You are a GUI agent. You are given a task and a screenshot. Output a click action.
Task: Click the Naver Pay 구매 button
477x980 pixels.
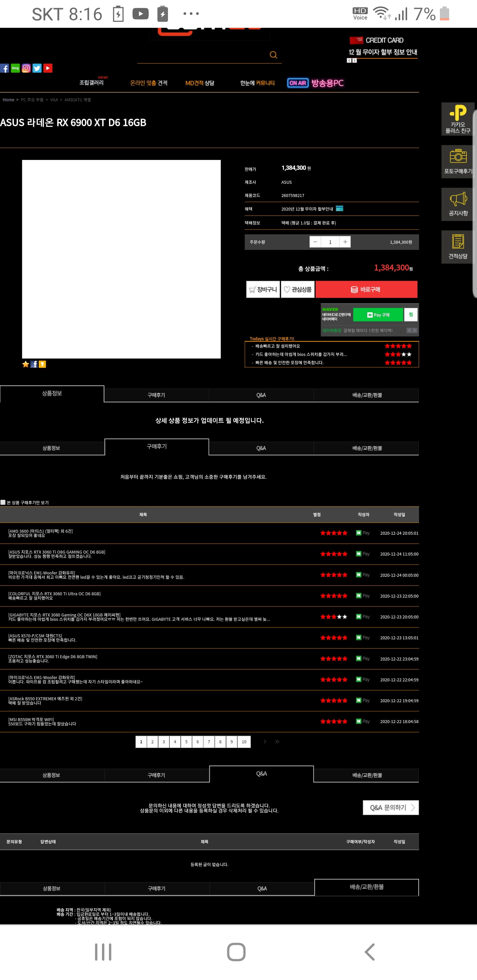tap(378, 315)
